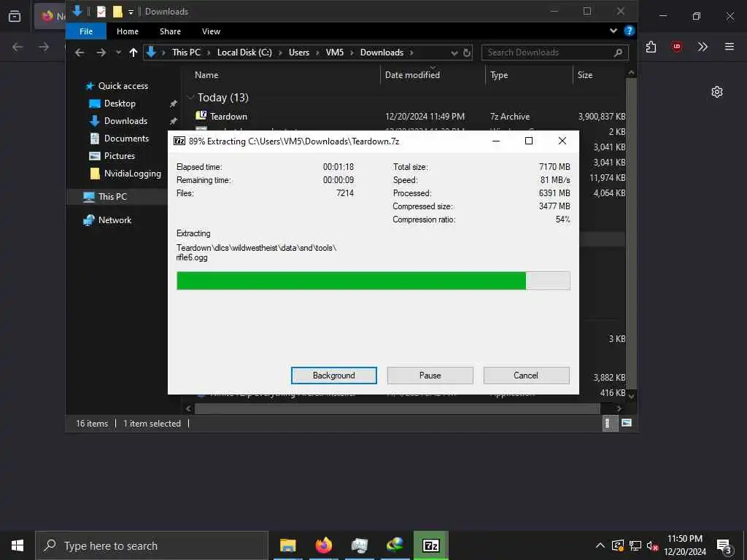Open NvidiaLogging folder in navigation pane

(x=132, y=174)
